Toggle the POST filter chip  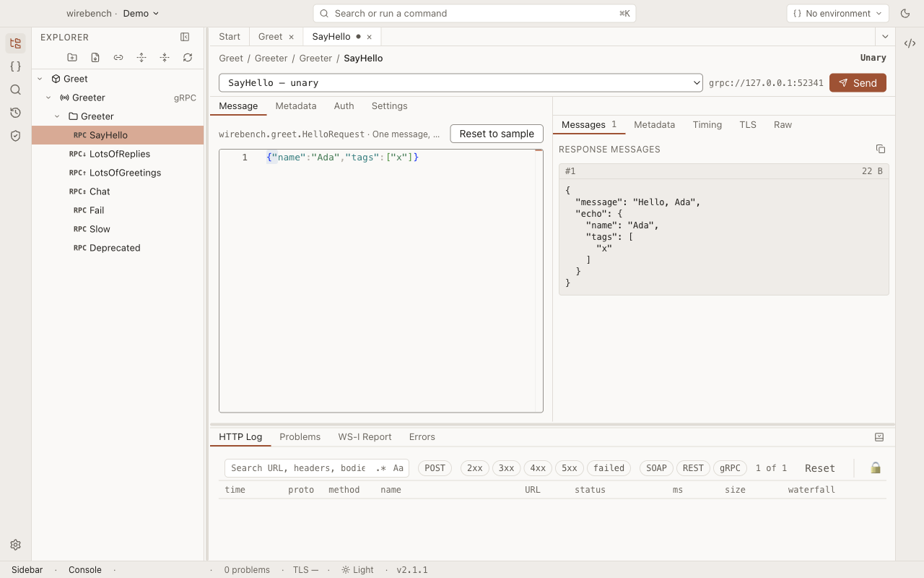coord(435,468)
